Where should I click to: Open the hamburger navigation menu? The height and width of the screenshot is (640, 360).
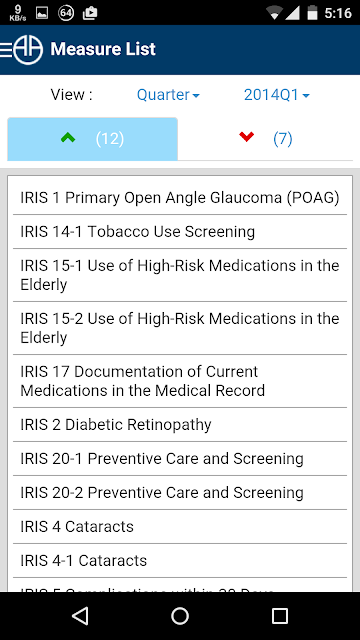coord(6,49)
